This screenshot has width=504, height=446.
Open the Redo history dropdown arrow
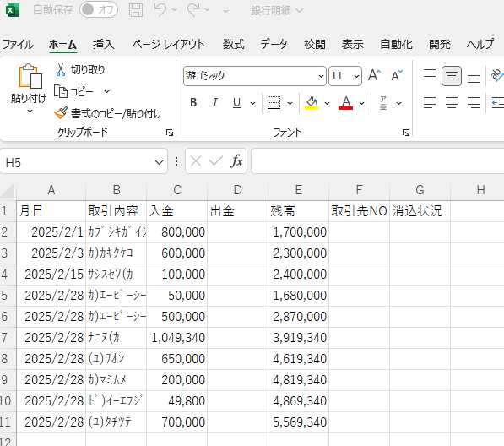[x=208, y=10]
